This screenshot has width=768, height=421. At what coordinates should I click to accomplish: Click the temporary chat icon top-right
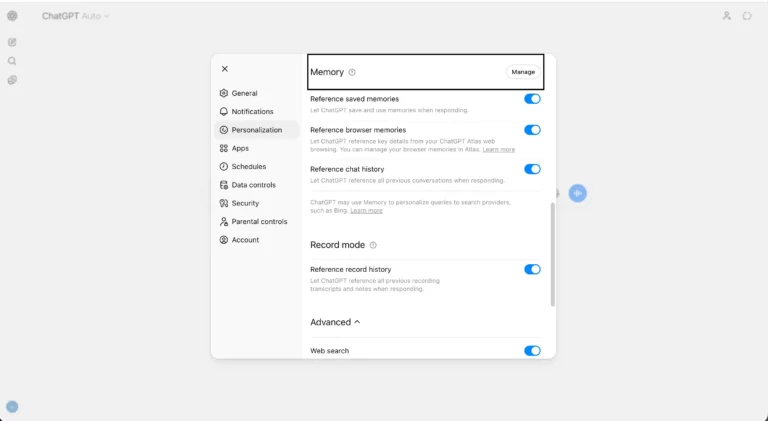(x=746, y=16)
